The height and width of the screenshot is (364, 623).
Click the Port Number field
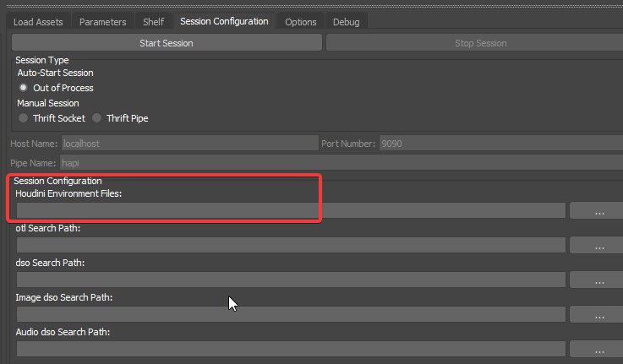coord(501,144)
